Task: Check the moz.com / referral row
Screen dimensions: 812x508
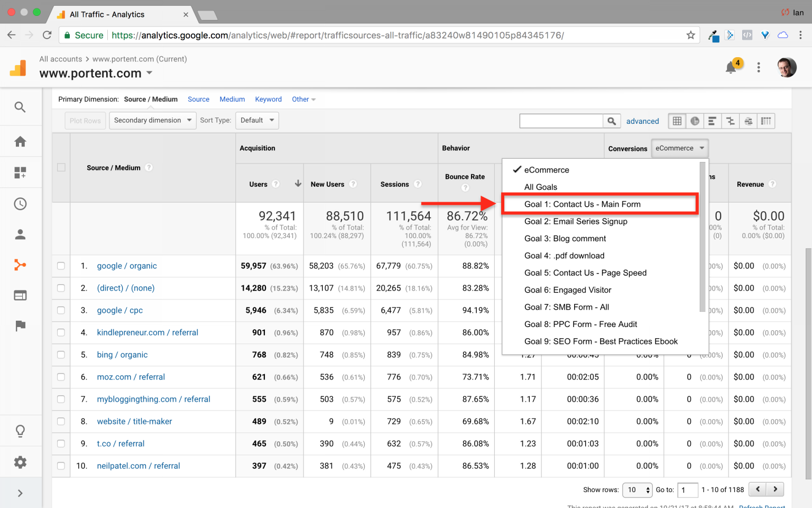Action: click(61, 377)
